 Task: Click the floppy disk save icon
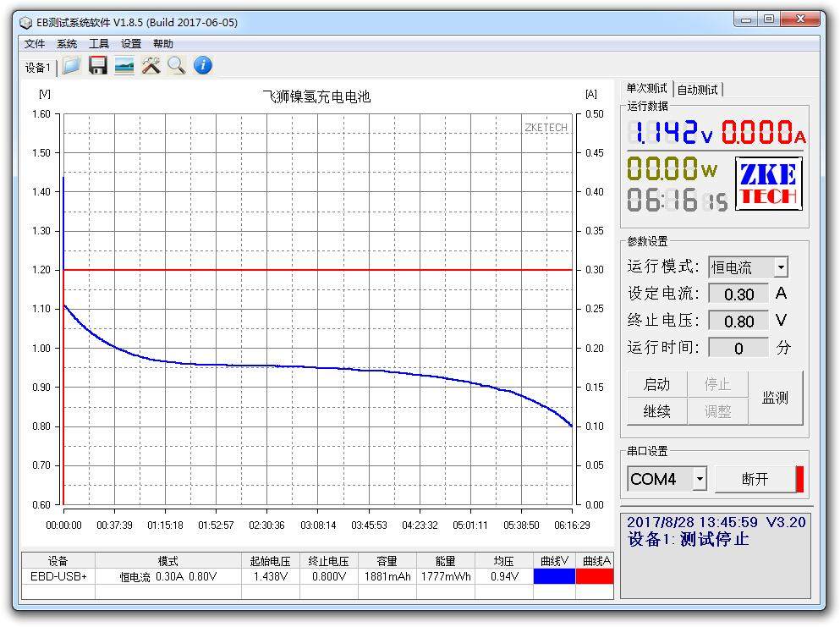98,66
